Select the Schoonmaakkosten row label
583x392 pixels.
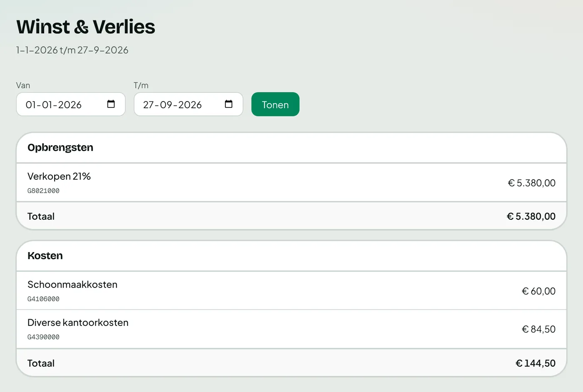tap(72, 285)
